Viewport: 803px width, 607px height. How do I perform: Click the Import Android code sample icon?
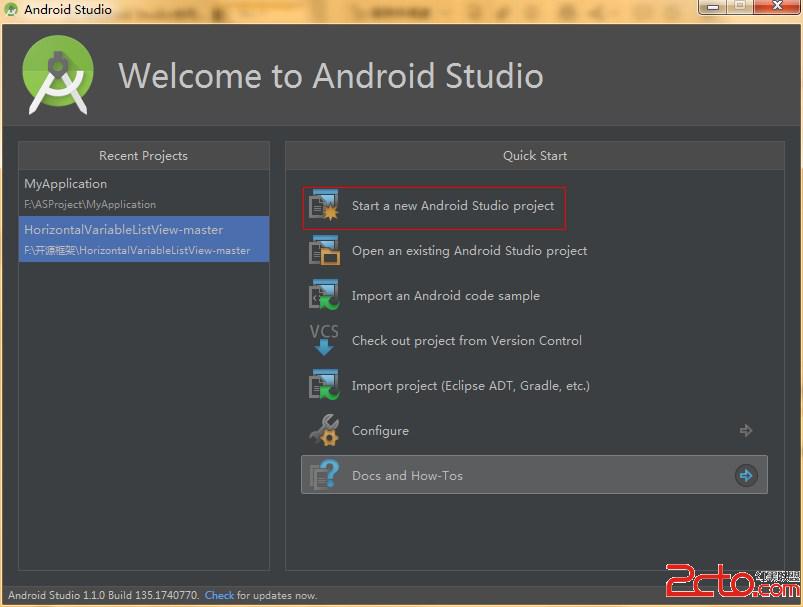click(x=324, y=295)
